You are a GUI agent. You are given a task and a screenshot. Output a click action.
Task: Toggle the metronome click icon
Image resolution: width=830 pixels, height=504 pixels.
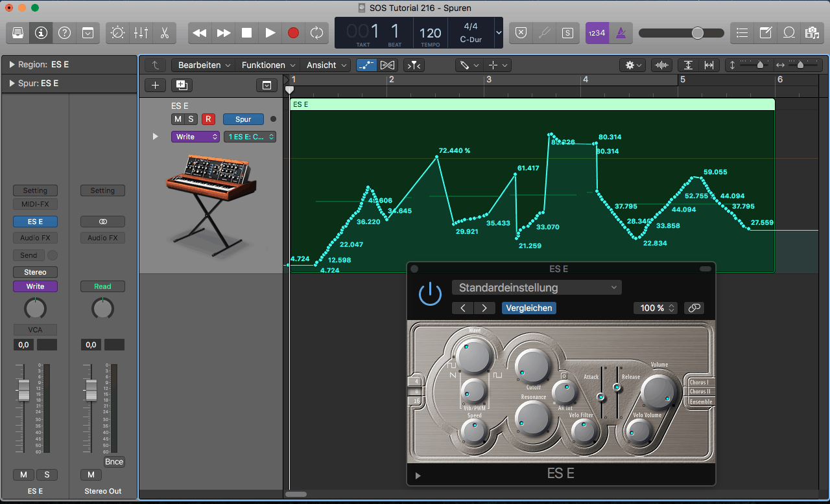(621, 32)
